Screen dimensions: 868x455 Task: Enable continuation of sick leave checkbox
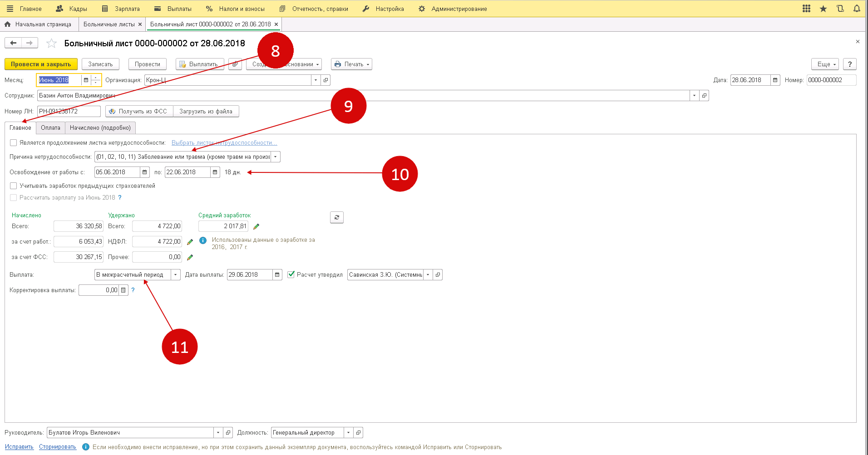[14, 143]
